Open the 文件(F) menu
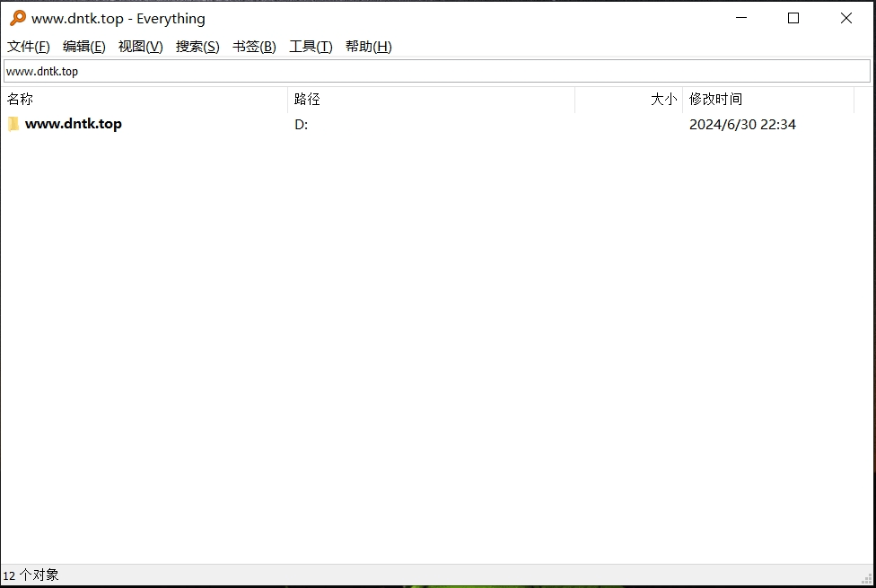 [28, 47]
